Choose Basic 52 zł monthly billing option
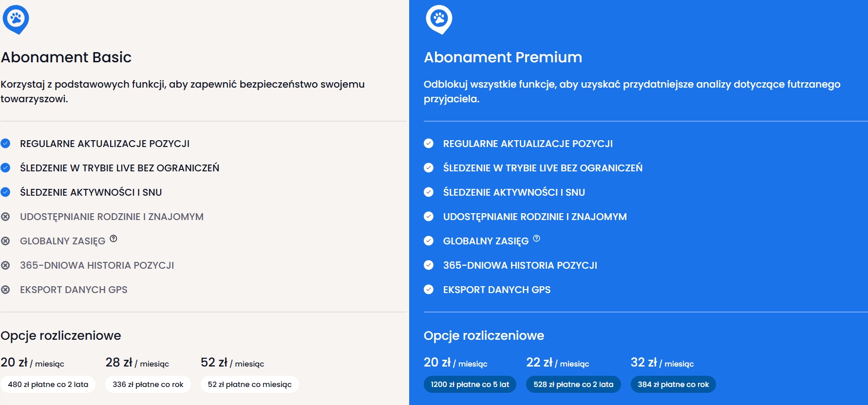 click(249, 384)
